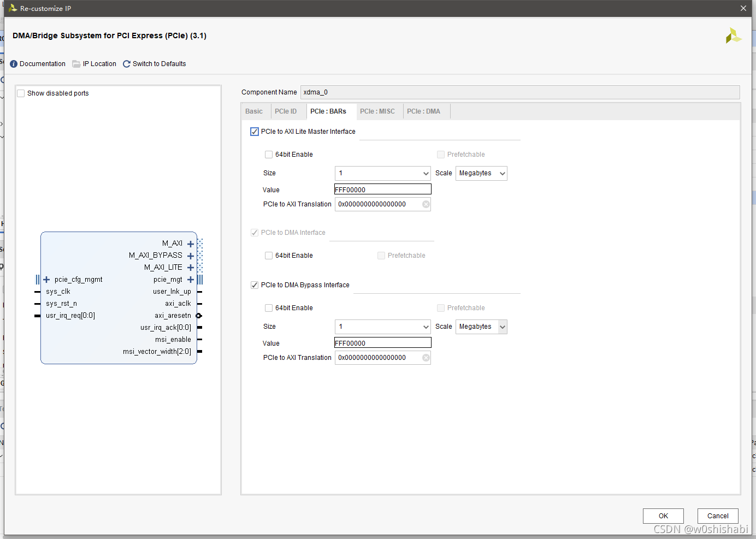Open Scale Megabytes dropdown for AXI Lite Master

pos(481,173)
